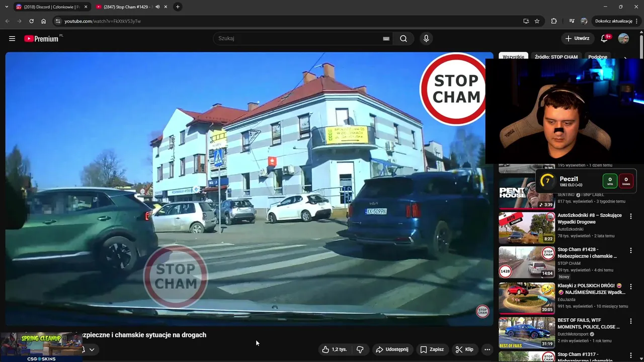Click the Klip clip button
This screenshot has height=362, width=644.
tap(464, 349)
